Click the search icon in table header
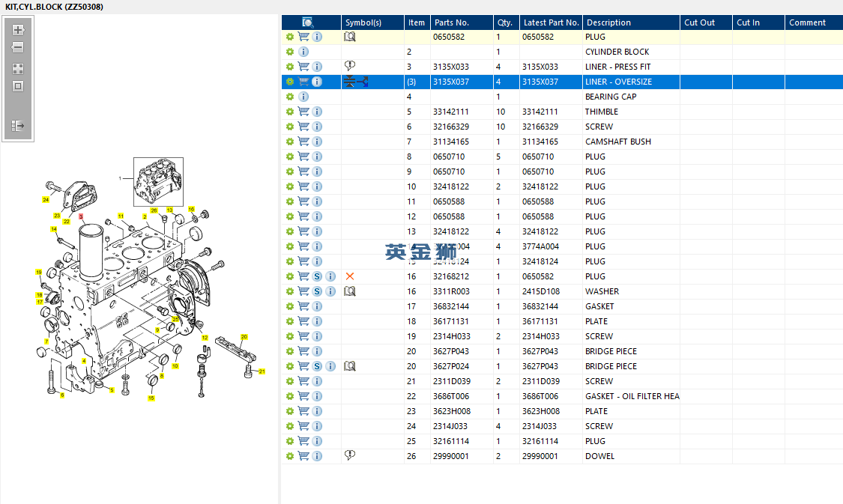The width and height of the screenshot is (843, 504). click(x=307, y=22)
